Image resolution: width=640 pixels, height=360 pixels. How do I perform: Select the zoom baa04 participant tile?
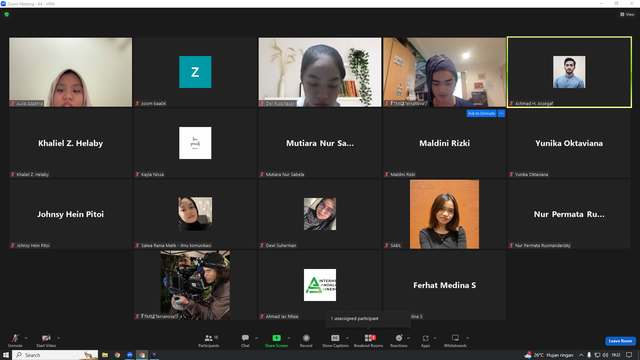(x=195, y=72)
